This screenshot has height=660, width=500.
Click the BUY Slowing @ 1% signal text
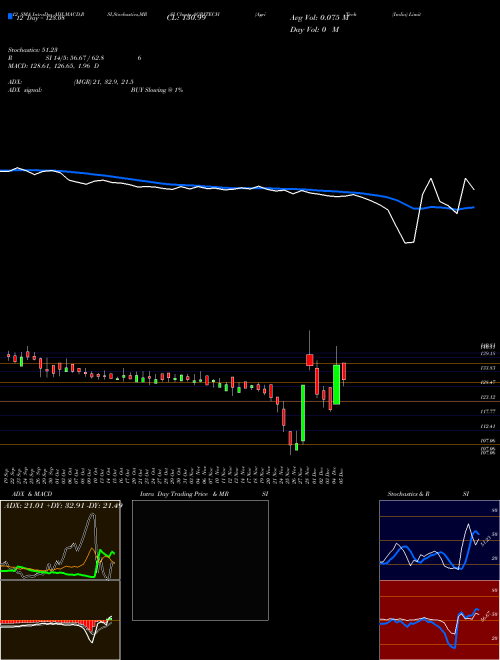pos(157,90)
